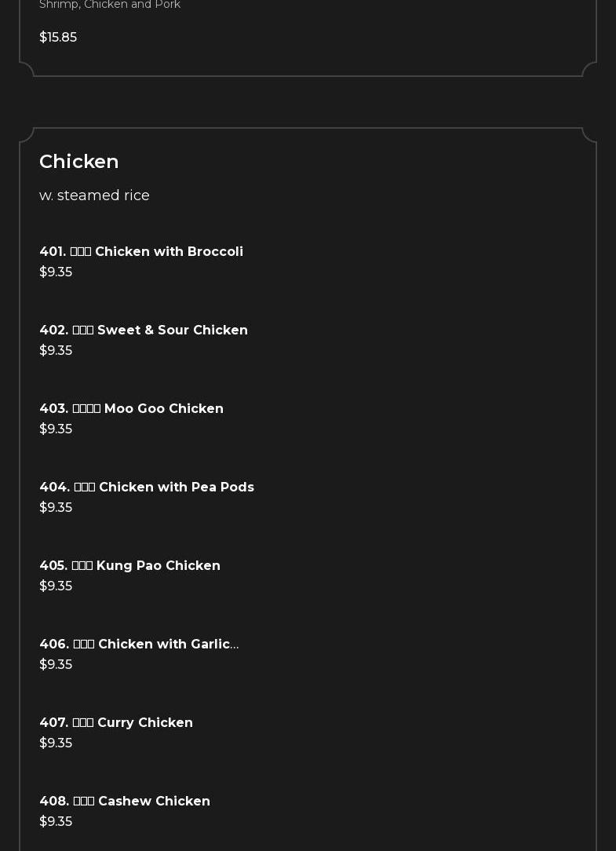Click the price under 406. Chicken with Garlic
The width and height of the screenshot is (616, 851).
click(x=56, y=664)
